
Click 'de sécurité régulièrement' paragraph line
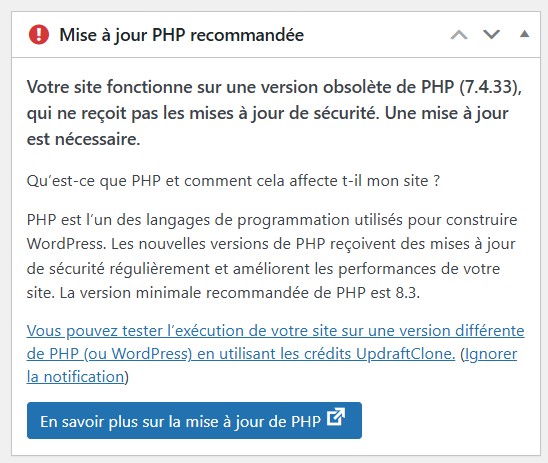tap(263, 269)
